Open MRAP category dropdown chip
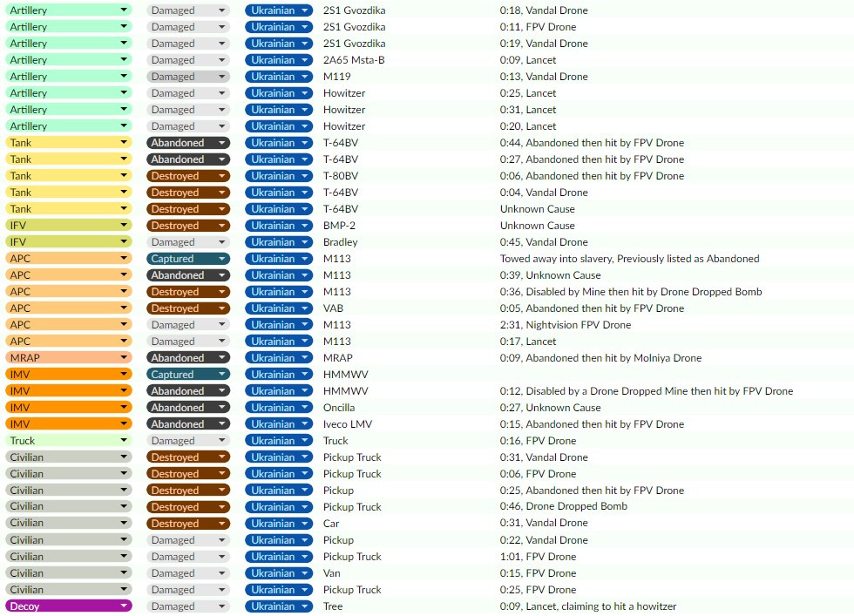Viewport: 854px width, 616px height. [69, 358]
